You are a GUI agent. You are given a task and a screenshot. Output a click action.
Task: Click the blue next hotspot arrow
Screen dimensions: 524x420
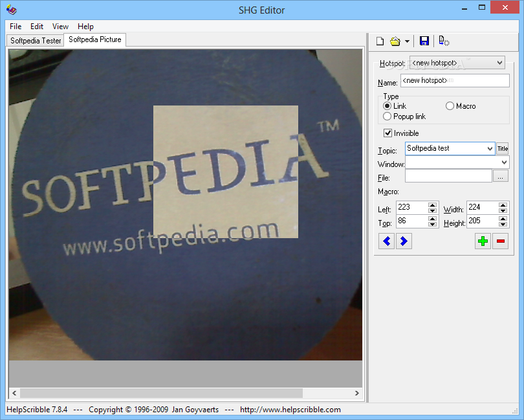tap(404, 241)
